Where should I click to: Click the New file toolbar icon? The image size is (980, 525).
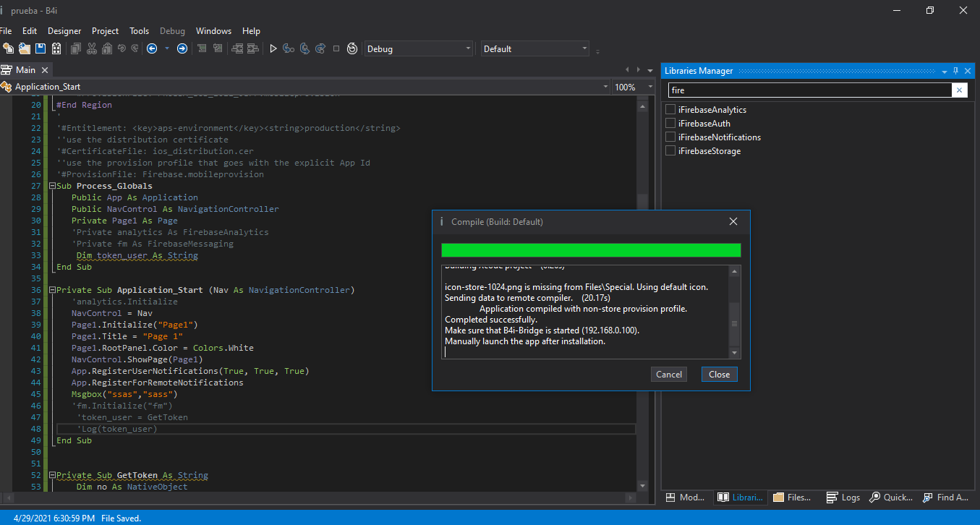coord(9,48)
